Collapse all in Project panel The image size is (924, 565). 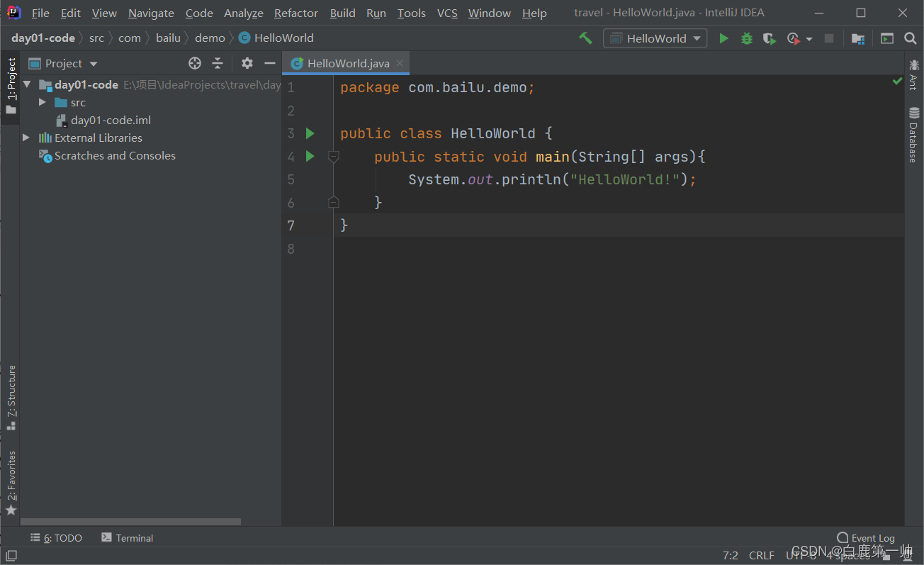point(218,63)
